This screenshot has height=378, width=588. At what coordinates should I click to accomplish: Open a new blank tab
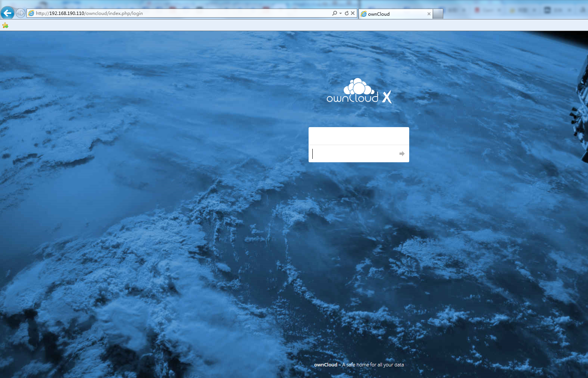click(438, 14)
